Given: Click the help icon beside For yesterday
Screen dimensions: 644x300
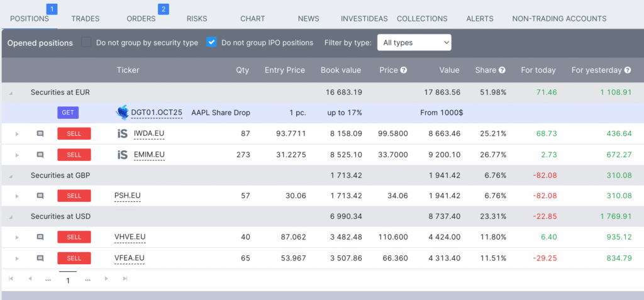Looking at the screenshot, I should [627, 70].
